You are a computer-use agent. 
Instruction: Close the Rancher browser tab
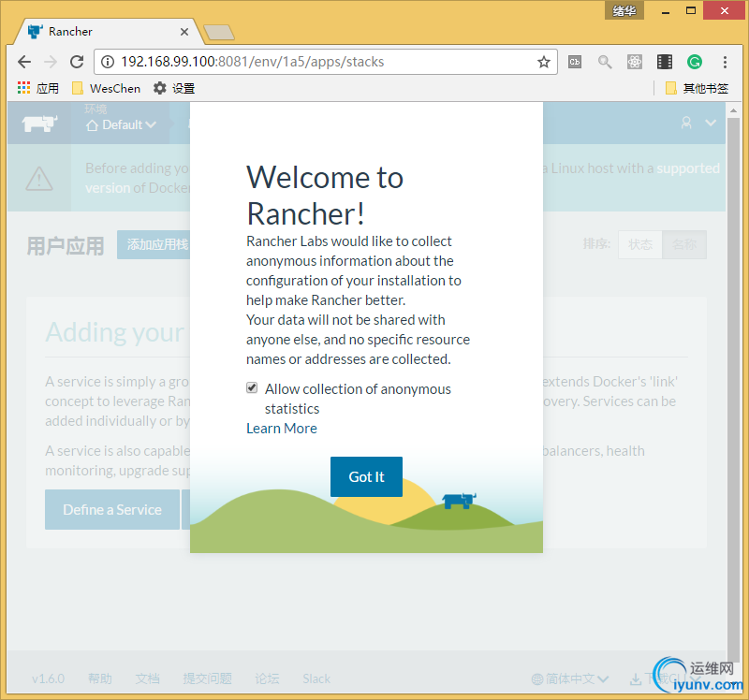184,32
